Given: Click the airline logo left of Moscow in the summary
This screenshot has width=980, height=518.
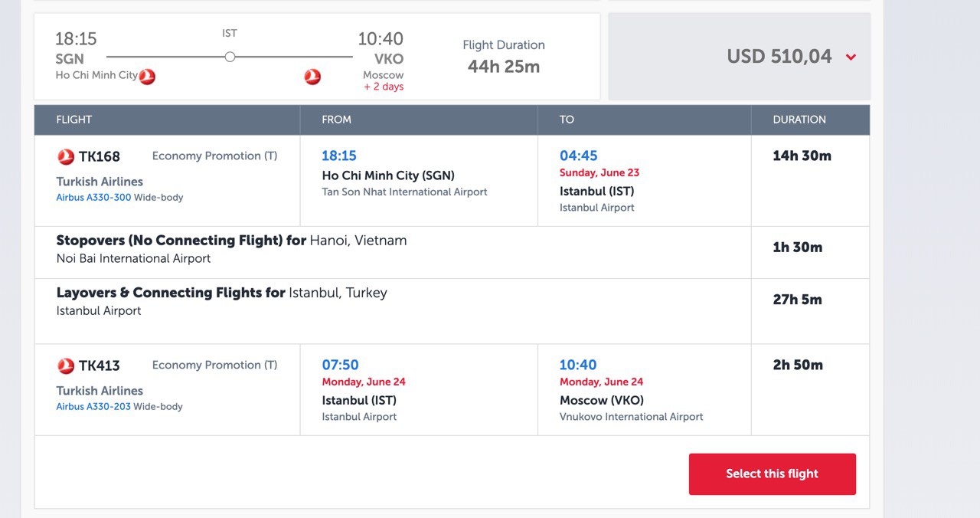Looking at the screenshot, I should 312,76.
